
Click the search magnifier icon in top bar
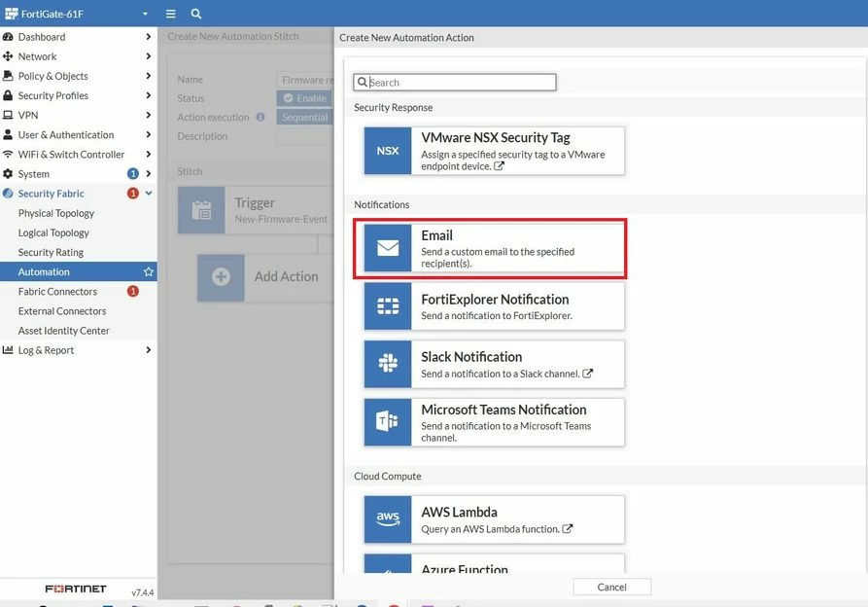click(x=196, y=14)
